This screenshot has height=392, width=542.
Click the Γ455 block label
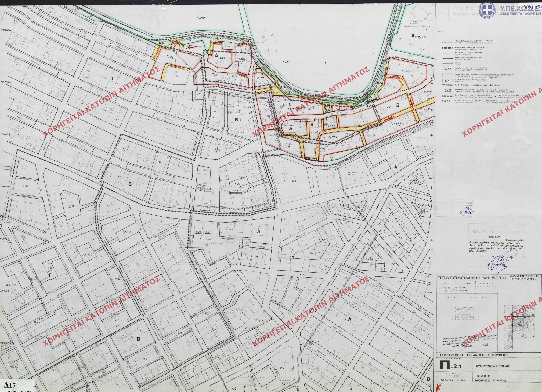click(222, 58)
